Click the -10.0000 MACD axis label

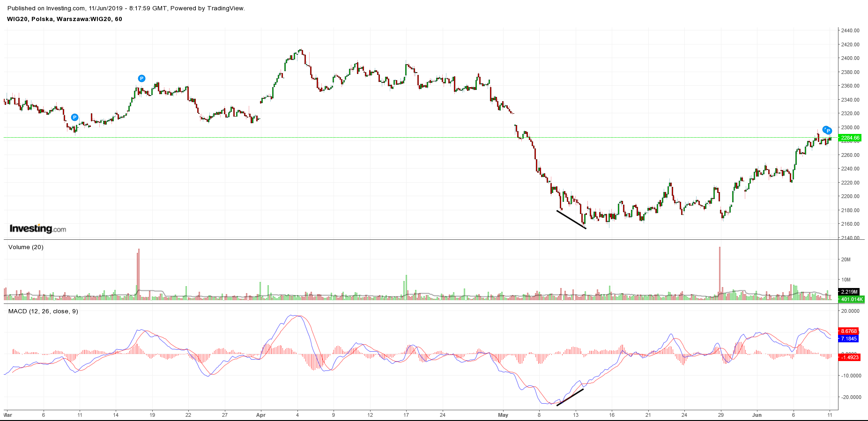point(851,376)
